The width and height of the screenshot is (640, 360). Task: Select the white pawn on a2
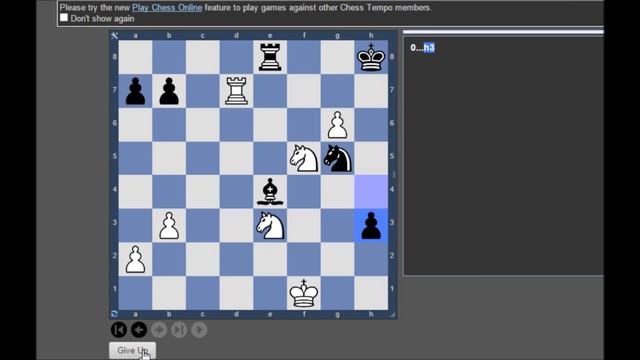(x=136, y=259)
